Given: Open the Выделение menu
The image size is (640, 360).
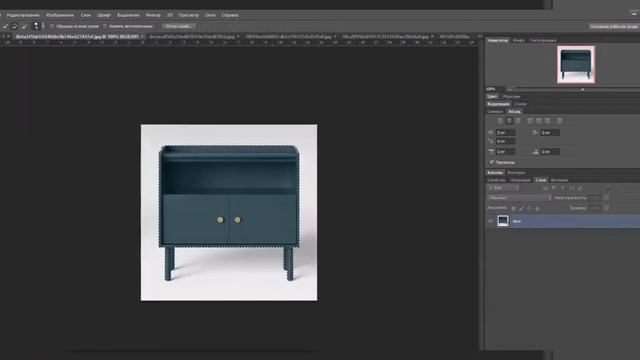Looking at the screenshot, I should tap(128, 15).
